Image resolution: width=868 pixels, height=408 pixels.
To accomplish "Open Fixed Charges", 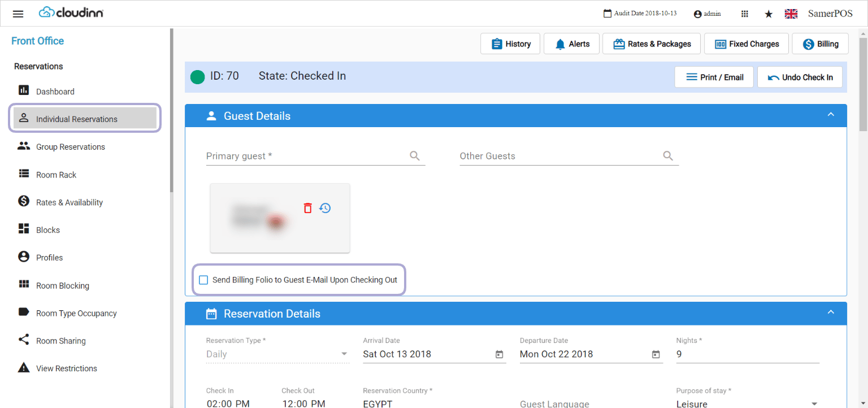I will click(x=747, y=44).
